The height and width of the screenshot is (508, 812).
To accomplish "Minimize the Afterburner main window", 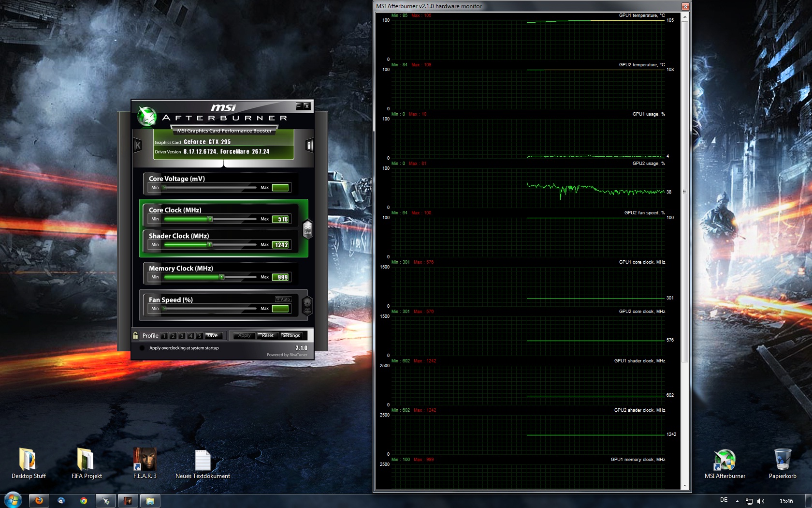I will click(x=299, y=105).
